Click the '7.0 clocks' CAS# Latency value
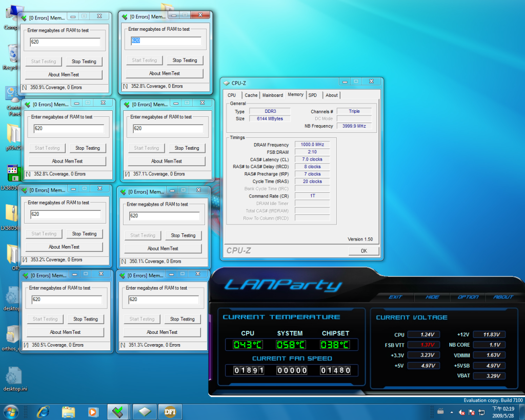Viewport: 525px width, 420px height. pyautogui.click(x=312, y=159)
